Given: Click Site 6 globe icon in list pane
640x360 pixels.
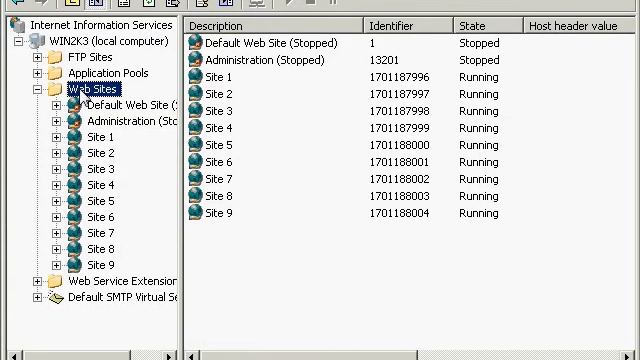Looking at the screenshot, I should pyautogui.click(x=196, y=162).
